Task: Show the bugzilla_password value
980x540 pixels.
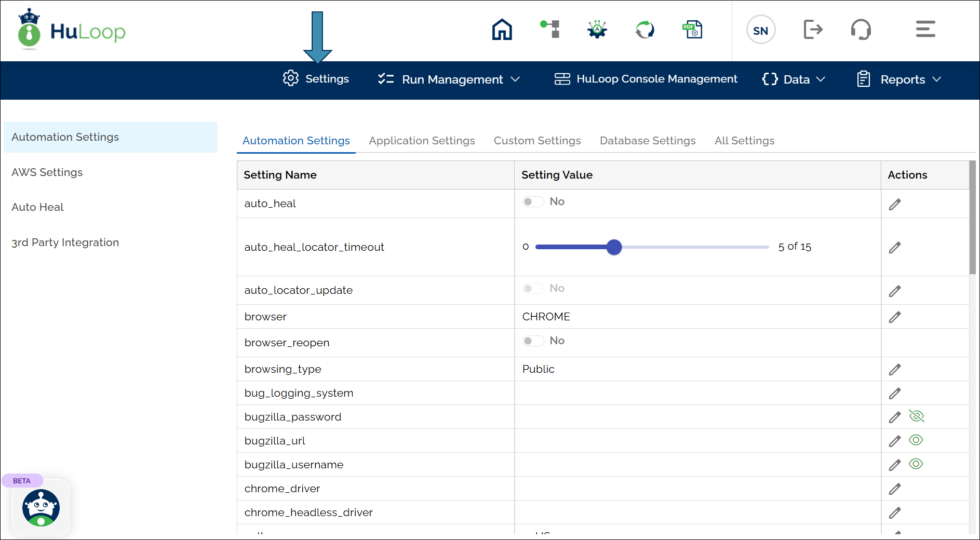Action: point(917,416)
